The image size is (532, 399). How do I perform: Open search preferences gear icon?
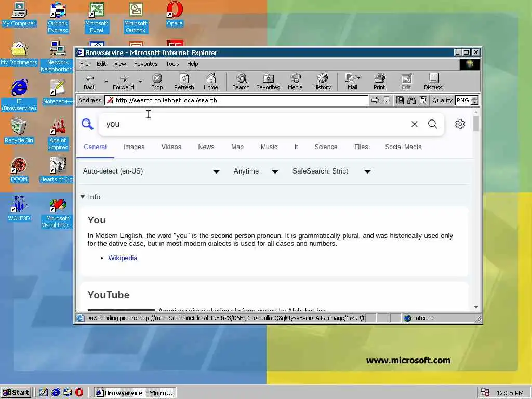(x=460, y=124)
